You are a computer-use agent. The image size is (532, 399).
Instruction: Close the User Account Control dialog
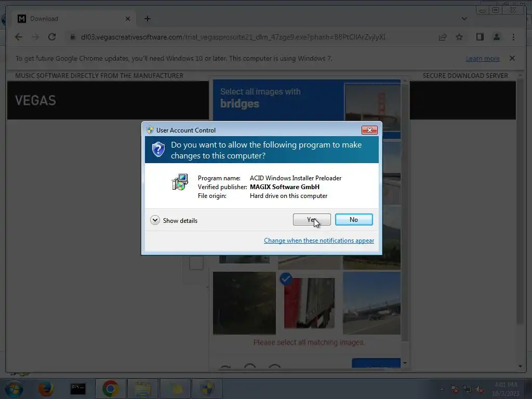(x=369, y=130)
